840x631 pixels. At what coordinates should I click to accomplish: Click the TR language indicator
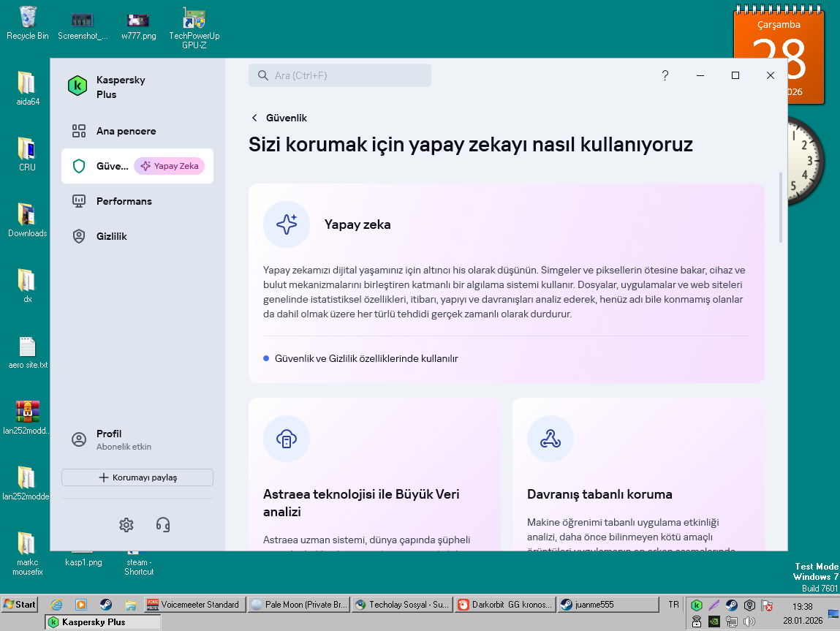(673, 605)
